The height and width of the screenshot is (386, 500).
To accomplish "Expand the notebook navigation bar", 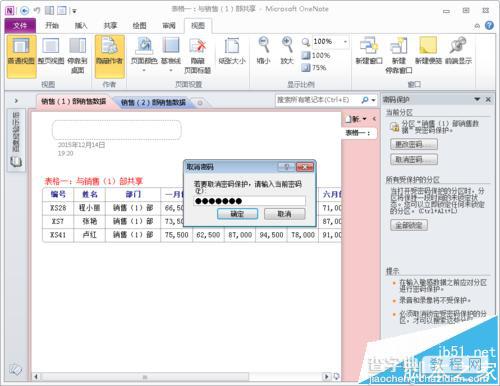I will point(16,100).
